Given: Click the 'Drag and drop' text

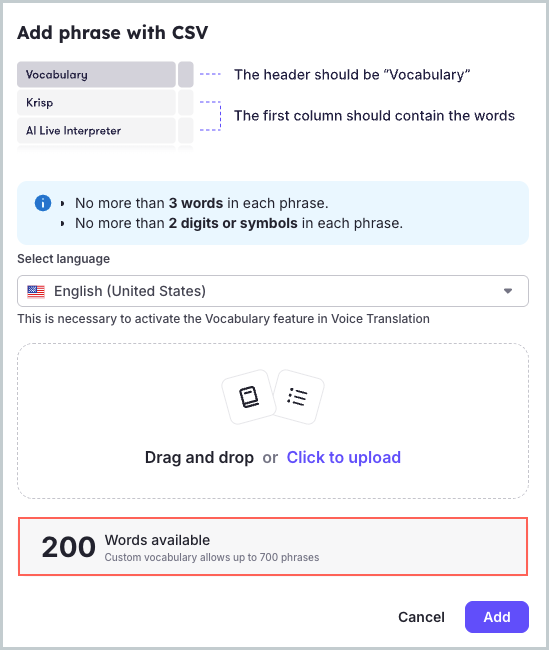Looking at the screenshot, I should click(x=199, y=458).
